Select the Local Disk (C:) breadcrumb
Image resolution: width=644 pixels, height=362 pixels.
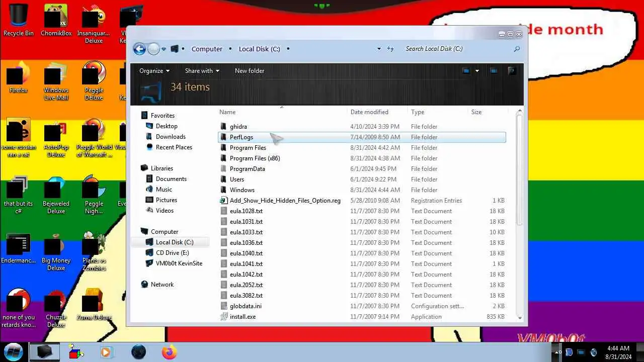(x=259, y=49)
